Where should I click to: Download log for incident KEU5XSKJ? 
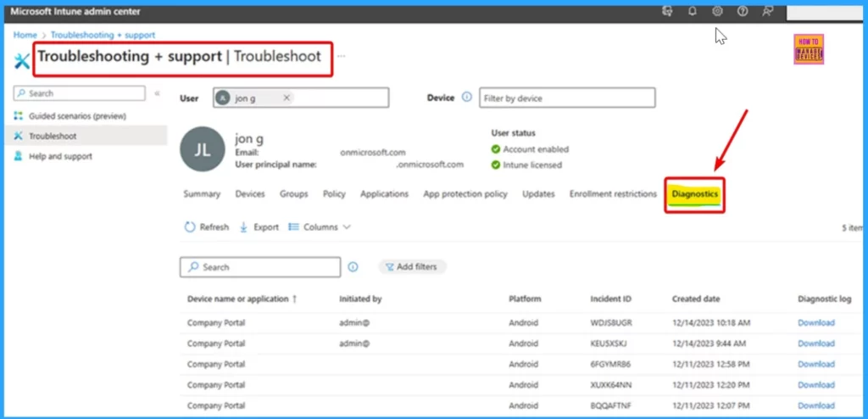pos(816,344)
